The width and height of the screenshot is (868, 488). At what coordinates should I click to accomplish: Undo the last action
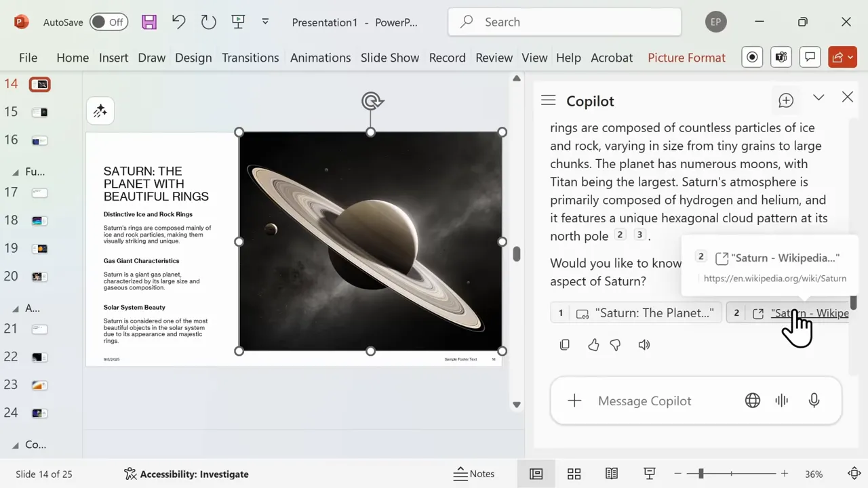tap(179, 22)
